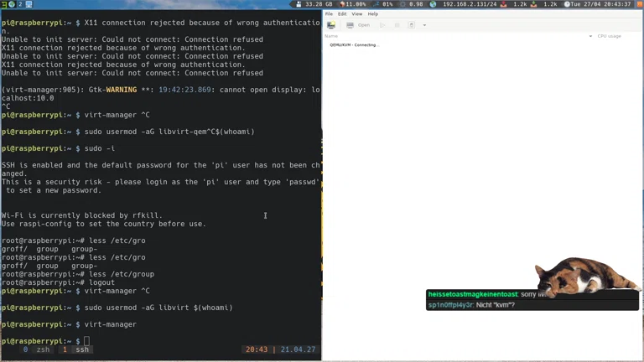The image size is (644, 362).
Task: Click the Pause virtual machine icon
Action: [x=397, y=25]
